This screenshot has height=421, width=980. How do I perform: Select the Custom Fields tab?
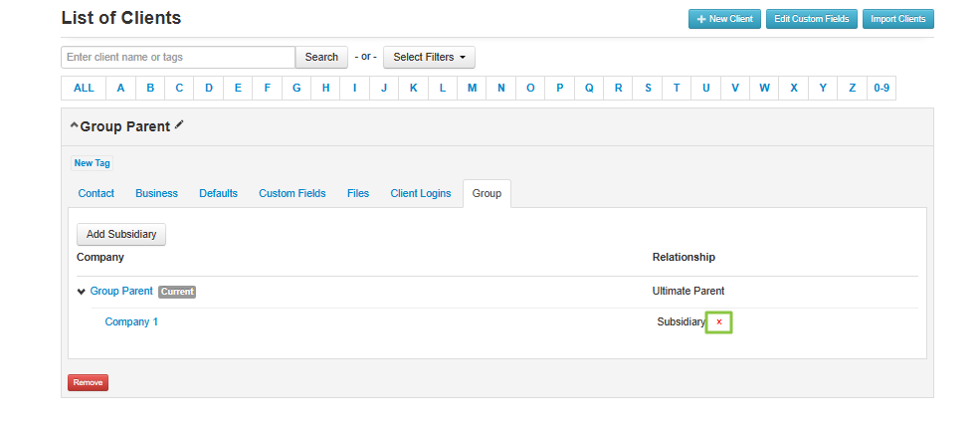[292, 193]
